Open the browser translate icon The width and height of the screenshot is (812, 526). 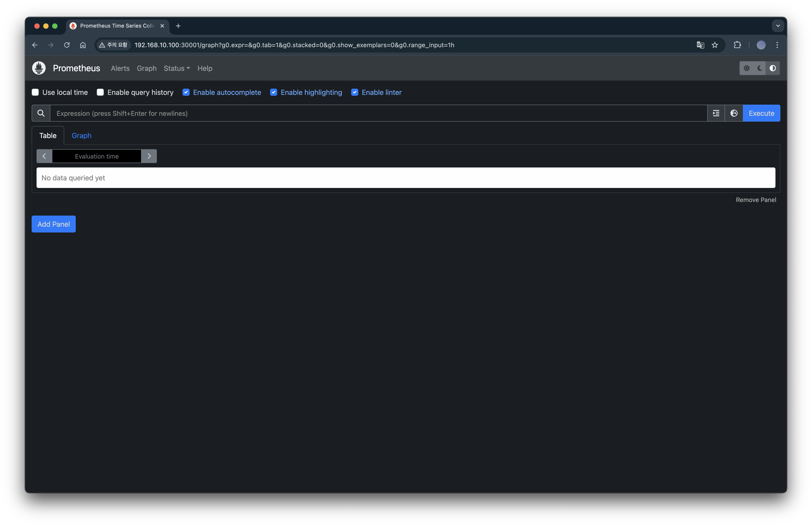[700, 45]
